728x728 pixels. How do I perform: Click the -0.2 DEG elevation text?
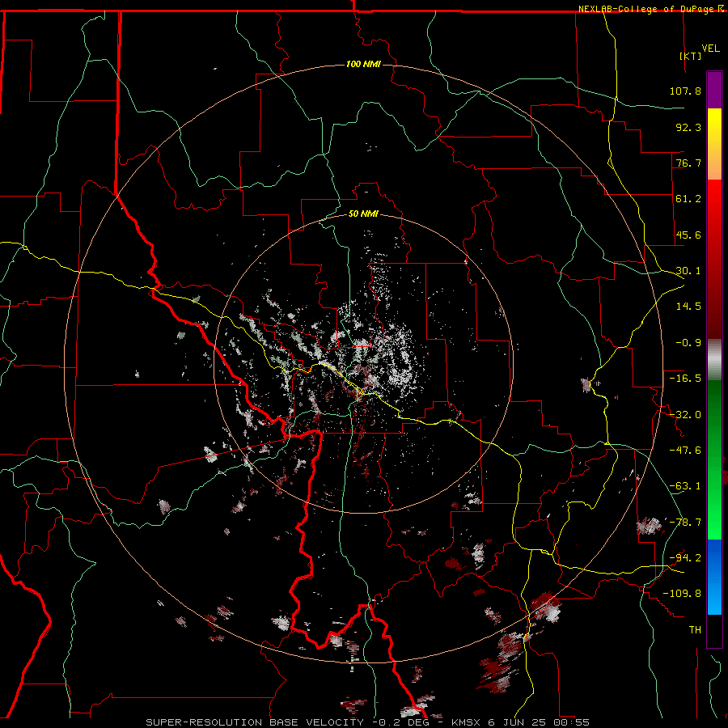coord(402,722)
